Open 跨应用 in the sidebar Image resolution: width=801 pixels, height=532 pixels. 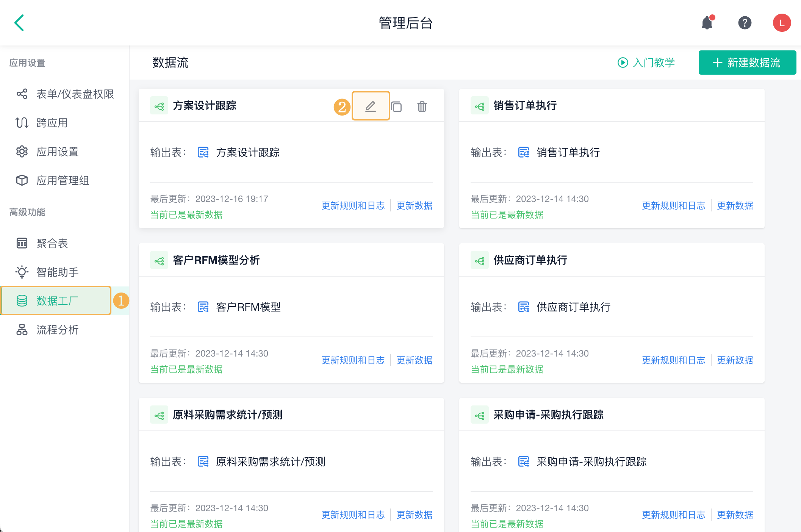(x=64, y=123)
